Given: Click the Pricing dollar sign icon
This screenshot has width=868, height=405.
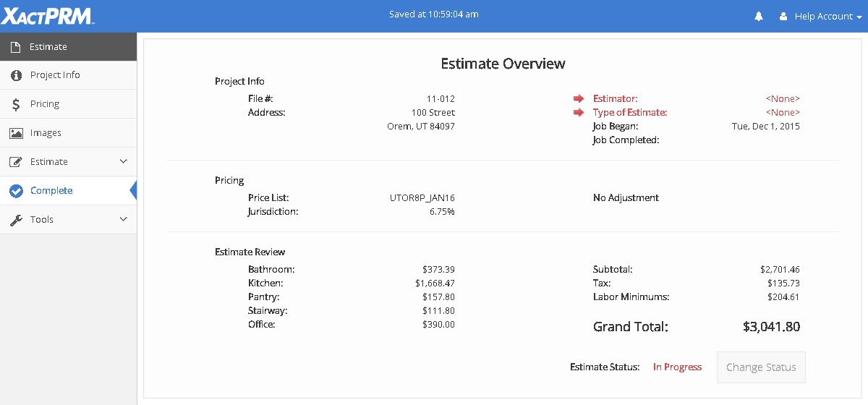Looking at the screenshot, I should pos(16,104).
